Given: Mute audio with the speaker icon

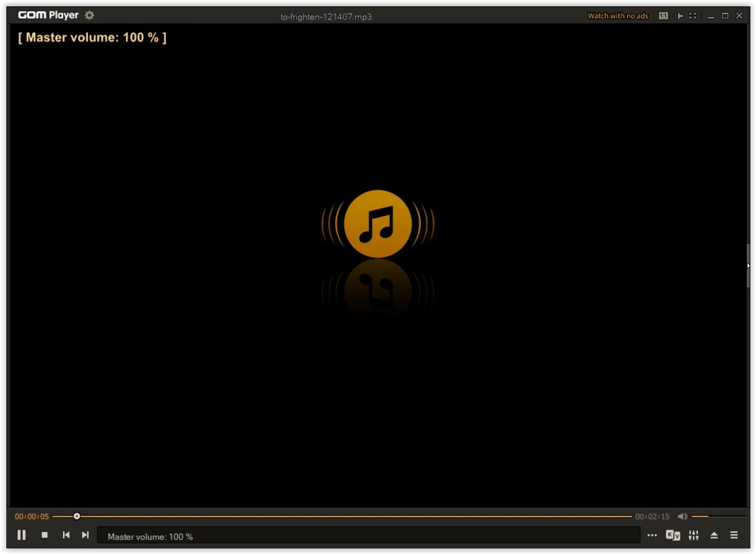Looking at the screenshot, I should [x=682, y=517].
